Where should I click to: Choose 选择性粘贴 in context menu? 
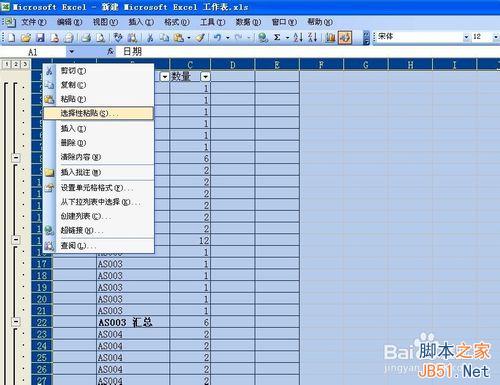99,113
